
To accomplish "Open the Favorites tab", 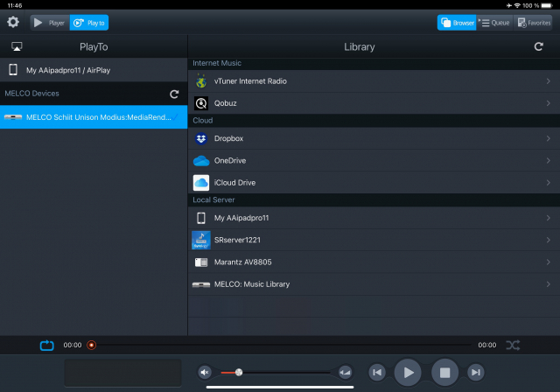I will 534,23.
